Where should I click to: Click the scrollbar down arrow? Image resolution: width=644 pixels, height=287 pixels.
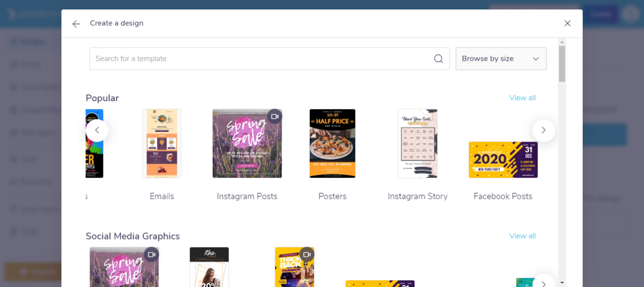(562, 283)
